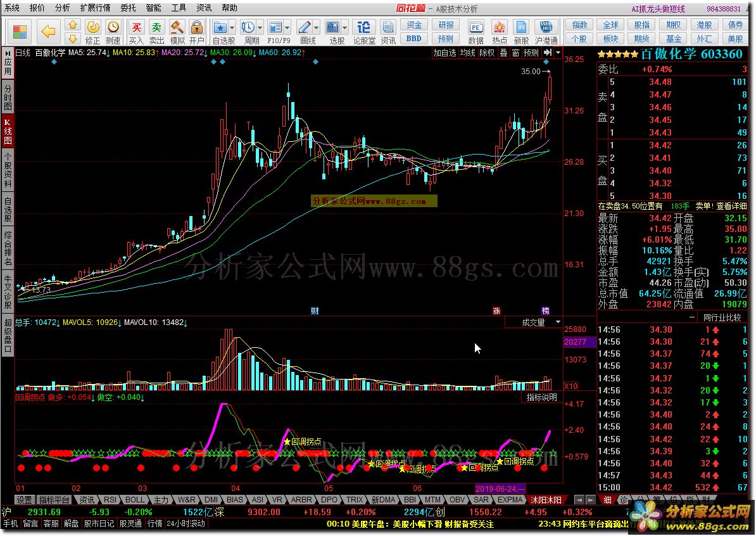The image size is (756, 536).
Task: Expand the 自选股 dropdown arrow
Action: (x=232, y=27)
